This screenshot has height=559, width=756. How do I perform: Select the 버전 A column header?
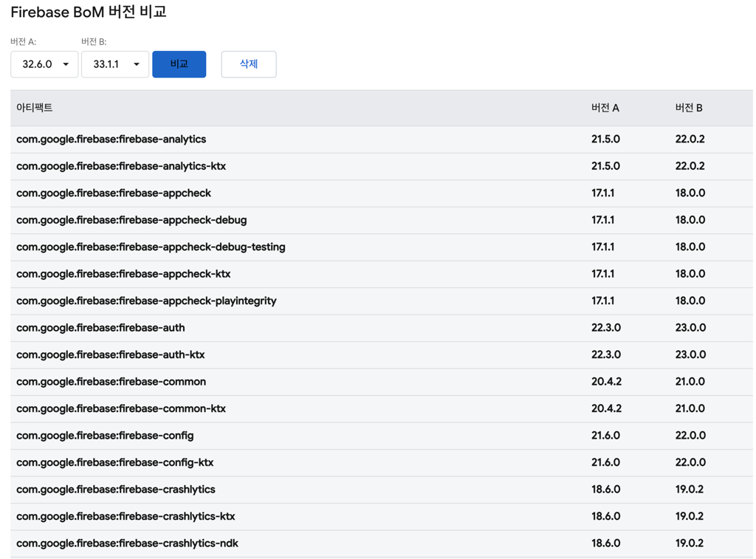pos(605,108)
